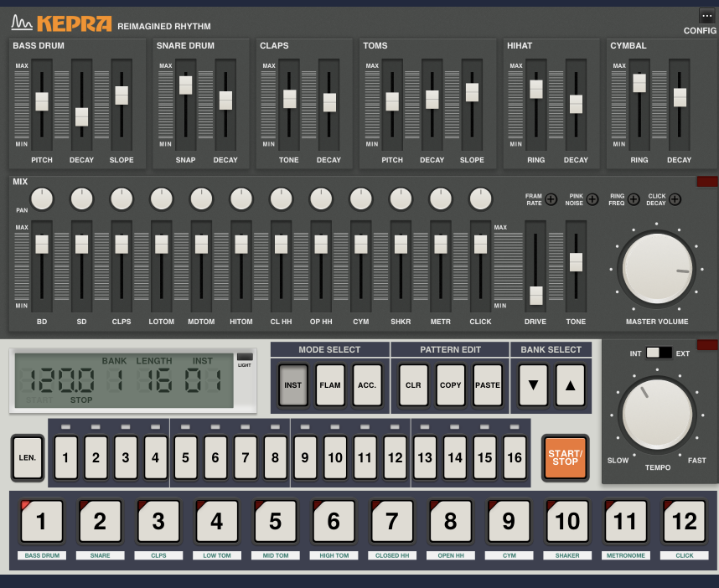Select previous bank with down arrow
The image size is (719, 588).
pyautogui.click(x=533, y=385)
